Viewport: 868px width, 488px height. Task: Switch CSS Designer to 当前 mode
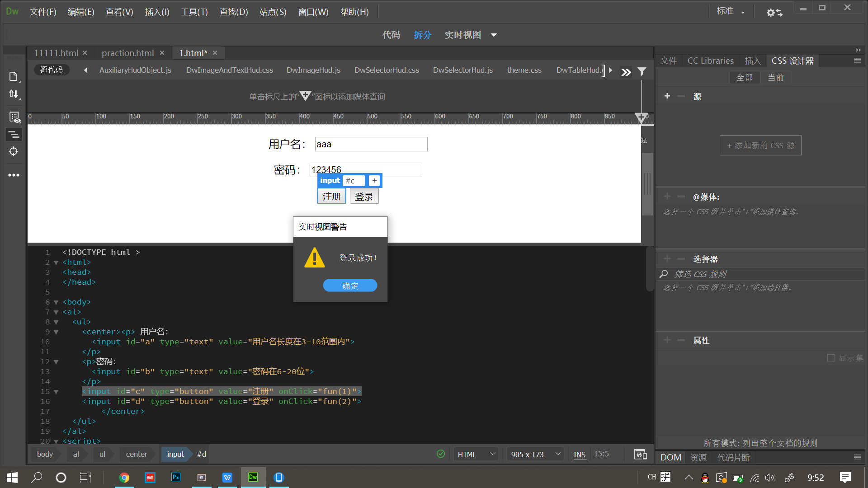click(775, 77)
